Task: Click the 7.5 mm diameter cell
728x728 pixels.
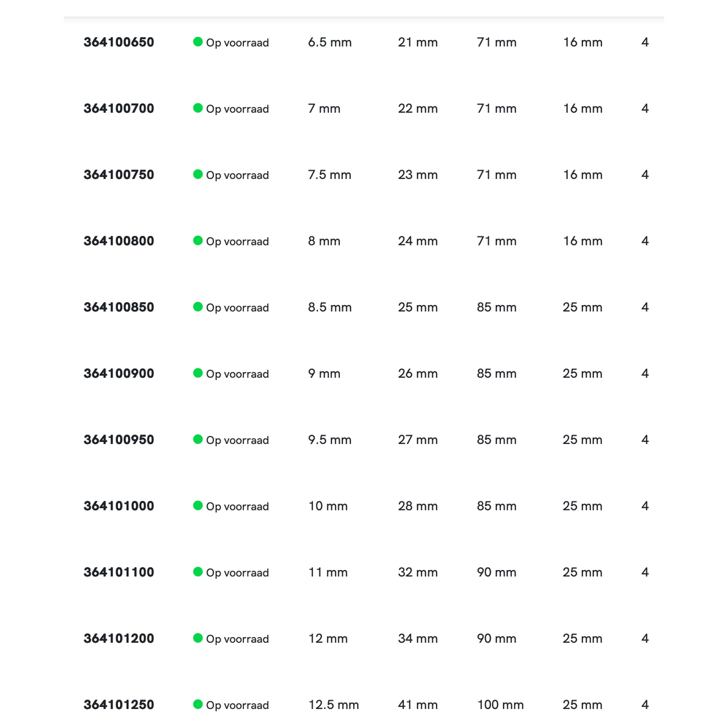Action: [330, 175]
